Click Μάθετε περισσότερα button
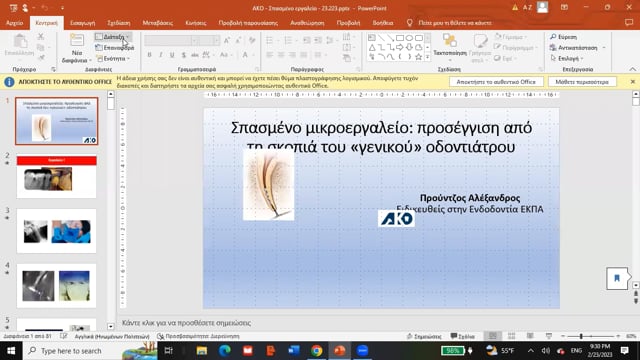Image resolution: width=640 pixels, height=360 pixels. [582, 82]
